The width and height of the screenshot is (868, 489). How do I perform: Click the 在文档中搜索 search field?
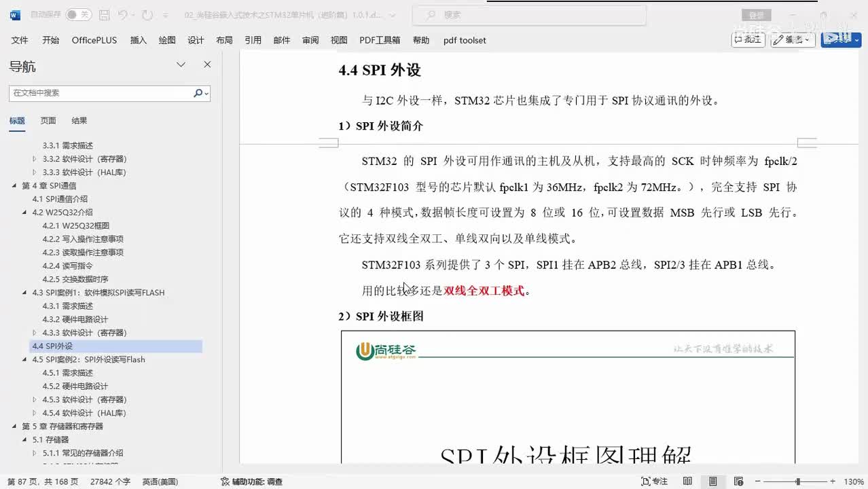101,93
